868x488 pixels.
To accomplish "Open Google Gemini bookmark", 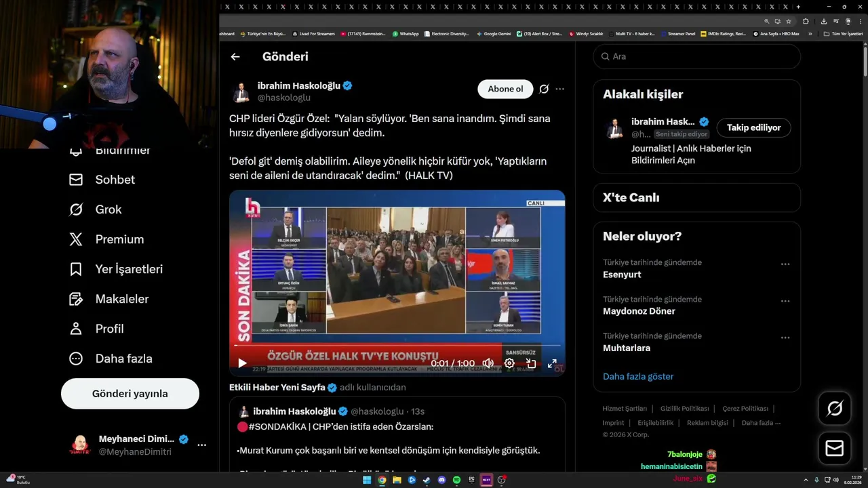I will click(494, 33).
